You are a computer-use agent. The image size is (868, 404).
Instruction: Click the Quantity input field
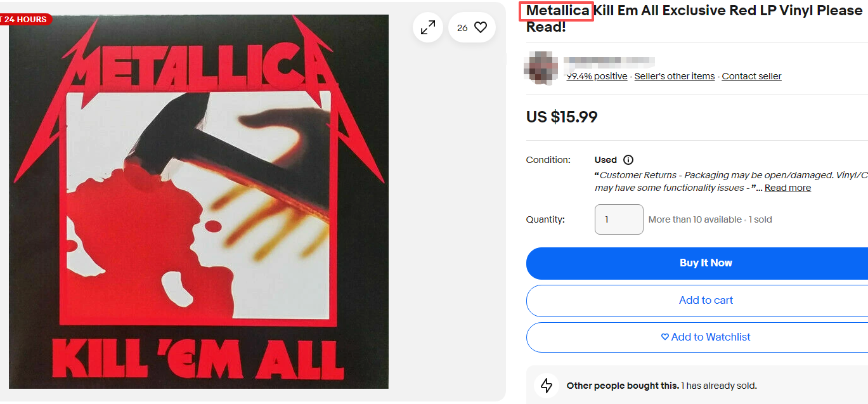[619, 219]
